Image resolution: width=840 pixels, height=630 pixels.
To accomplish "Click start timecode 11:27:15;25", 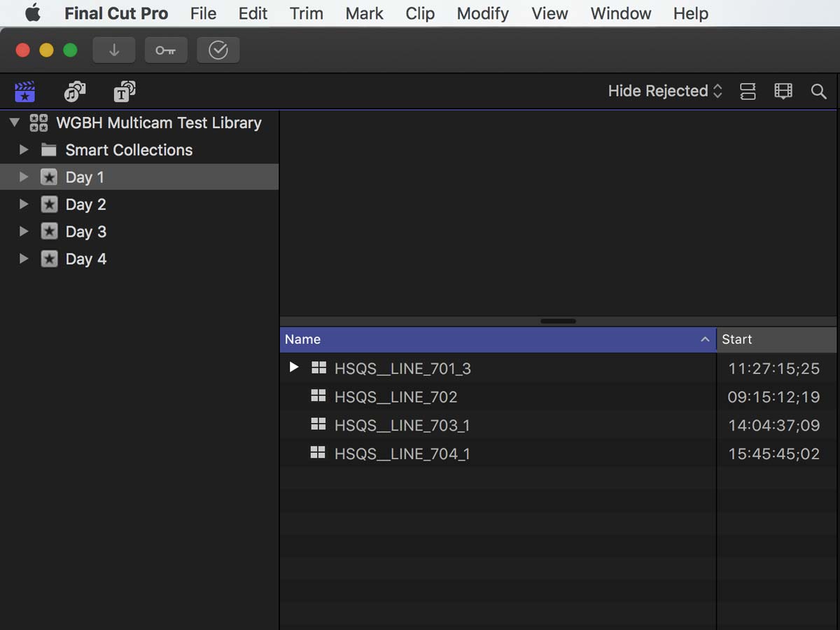I will pos(773,369).
